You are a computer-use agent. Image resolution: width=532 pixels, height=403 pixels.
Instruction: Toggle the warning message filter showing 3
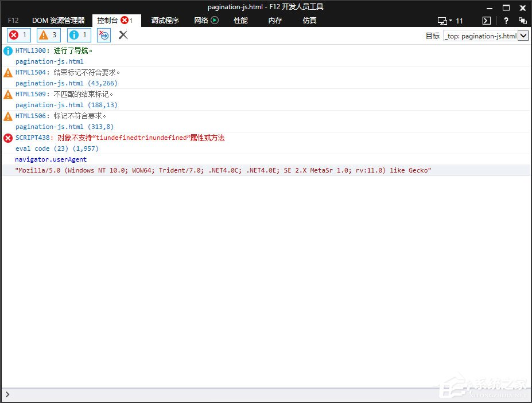(48, 35)
